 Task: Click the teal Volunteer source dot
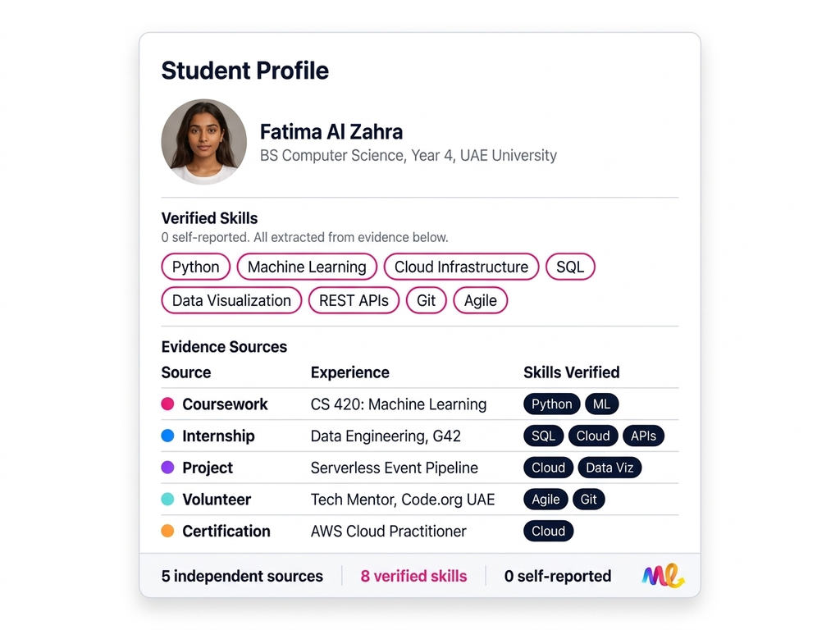167,499
